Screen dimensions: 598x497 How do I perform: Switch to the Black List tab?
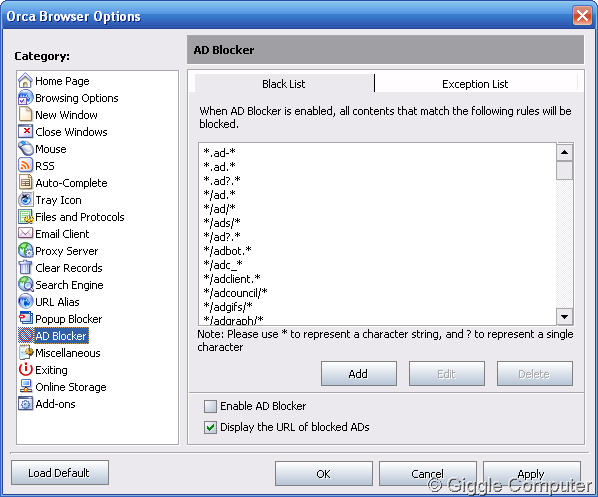pyautogui.click(x=284, y=84)
